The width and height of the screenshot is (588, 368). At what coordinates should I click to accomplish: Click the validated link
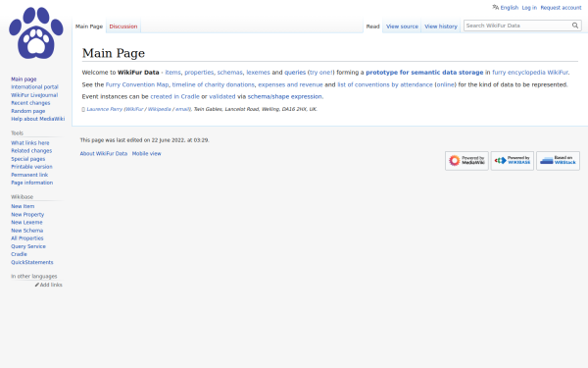(x=222, y=97)
